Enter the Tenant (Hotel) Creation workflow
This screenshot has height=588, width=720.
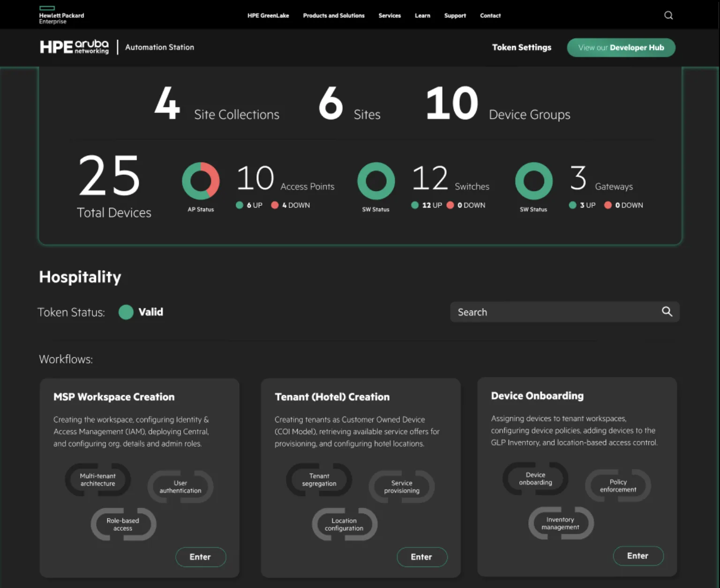tap(422, 557)
